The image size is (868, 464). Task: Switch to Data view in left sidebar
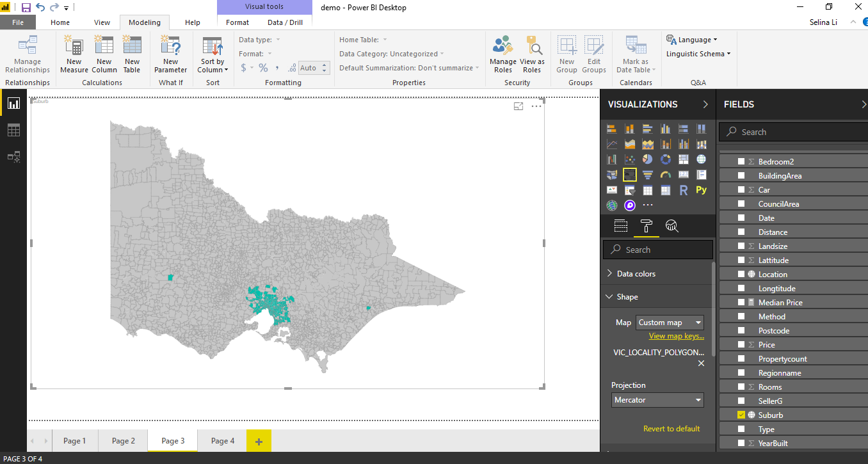(13, 130)
